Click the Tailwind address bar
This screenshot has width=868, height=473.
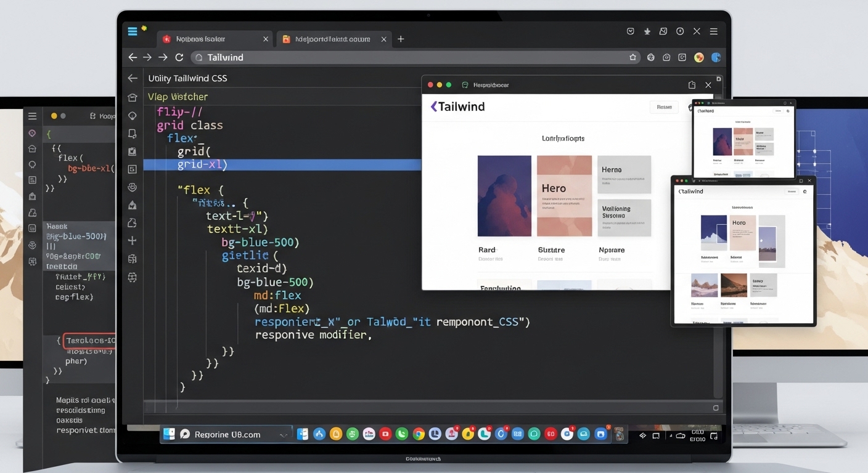tap(416, 57)
